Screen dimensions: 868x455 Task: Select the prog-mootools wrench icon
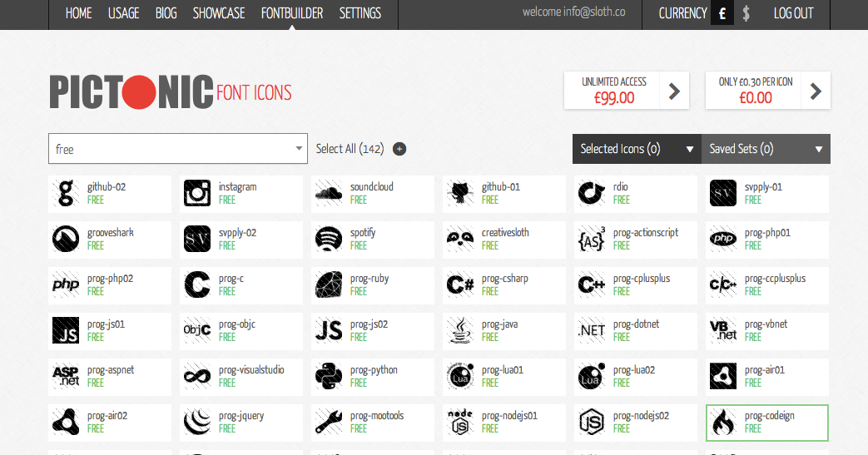330,422
